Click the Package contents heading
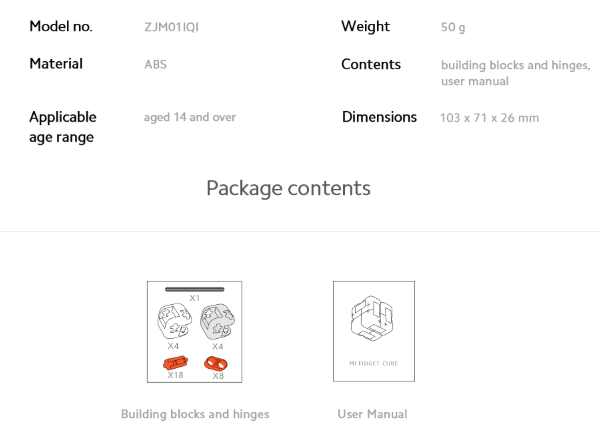This screenshot has height=437, width=601. [288, 188]
